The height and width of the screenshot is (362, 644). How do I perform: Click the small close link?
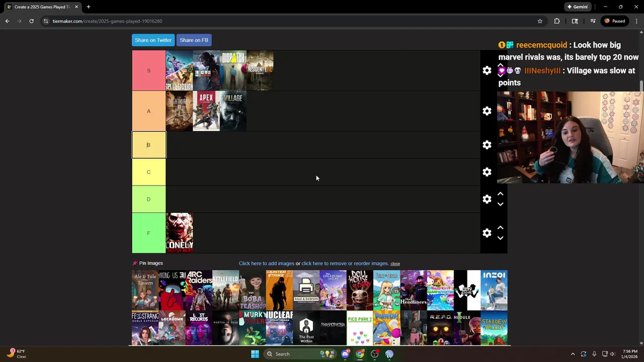tap(395, 264)
